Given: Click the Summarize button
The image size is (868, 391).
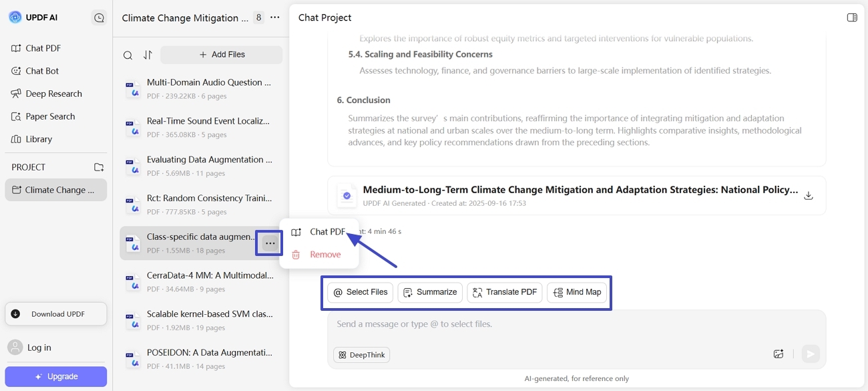Looking at the screenshot, I should coord(430,292).
